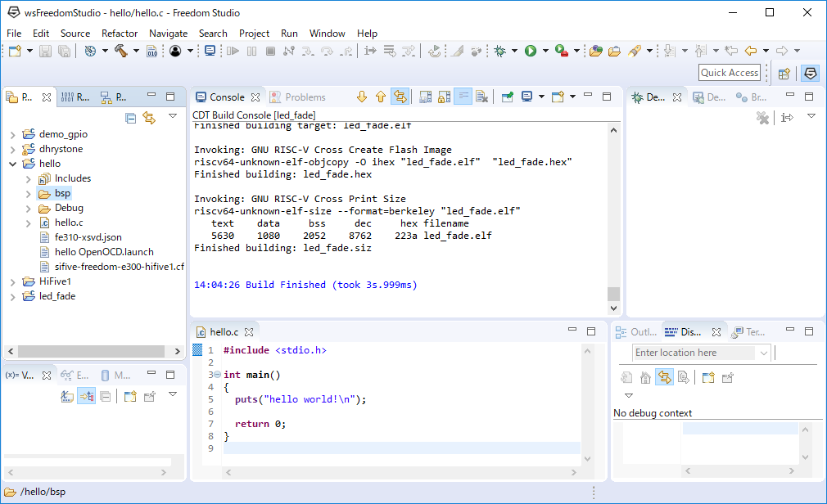This screenshot has width=827, height=504.
Task: Close the hello.c editor tab
Action: (249, 332)
